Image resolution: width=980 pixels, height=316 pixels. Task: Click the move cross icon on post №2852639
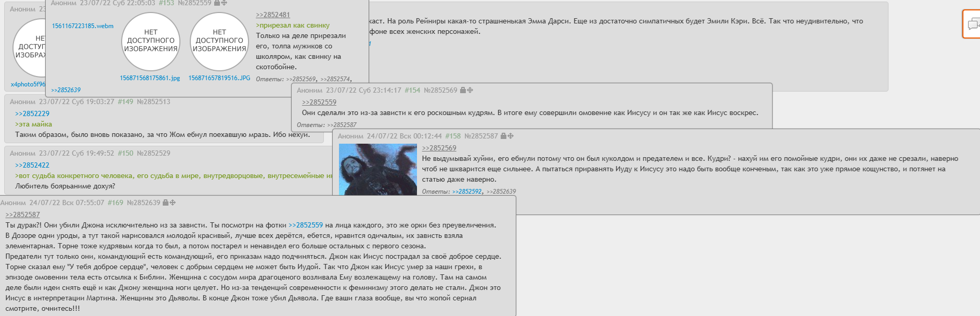point(173,203)
